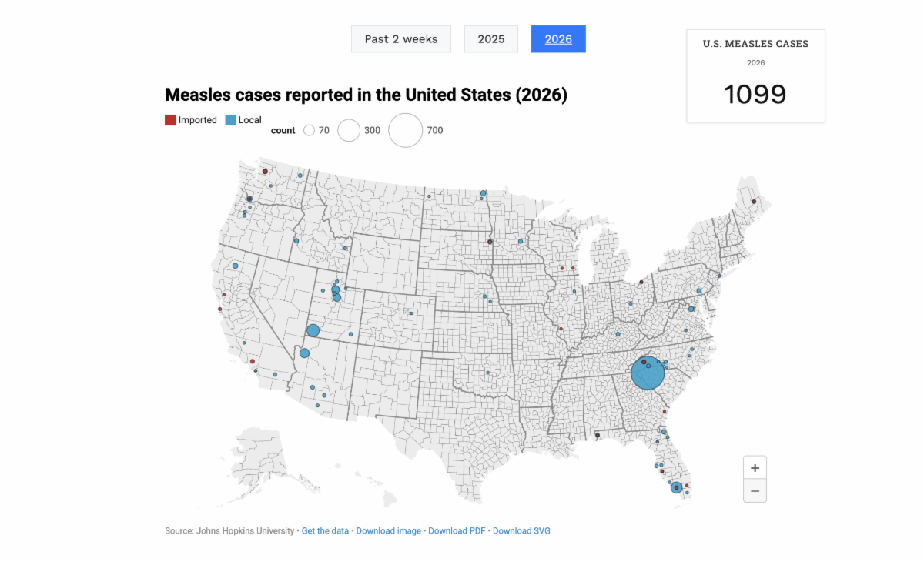
Task: Switch to the 2025 tab
Action: (491, 39)
